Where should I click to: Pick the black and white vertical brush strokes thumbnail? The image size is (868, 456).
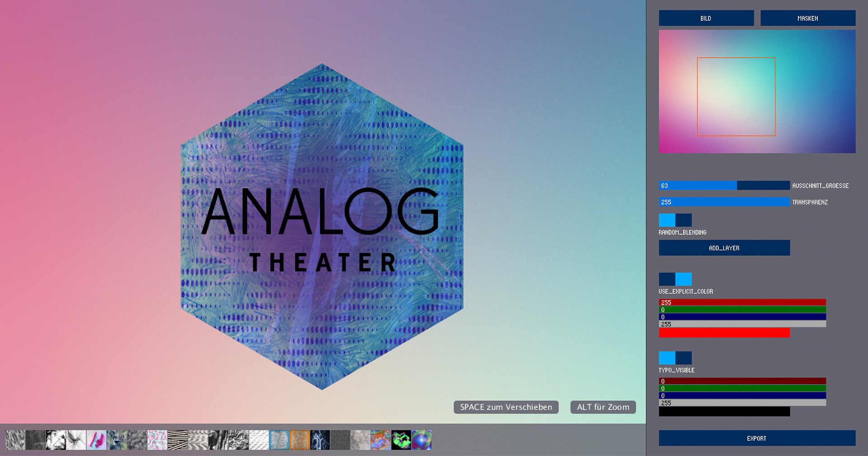pos(219,440)
